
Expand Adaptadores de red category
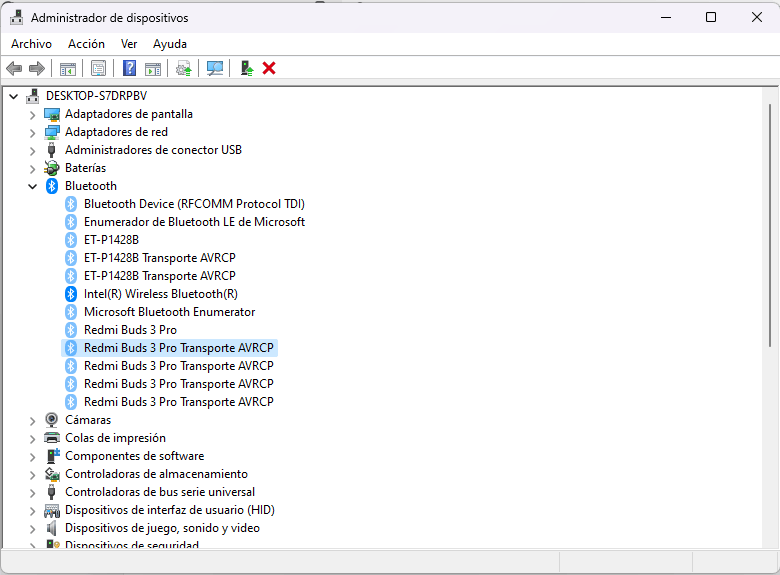(x=32, y=133)
